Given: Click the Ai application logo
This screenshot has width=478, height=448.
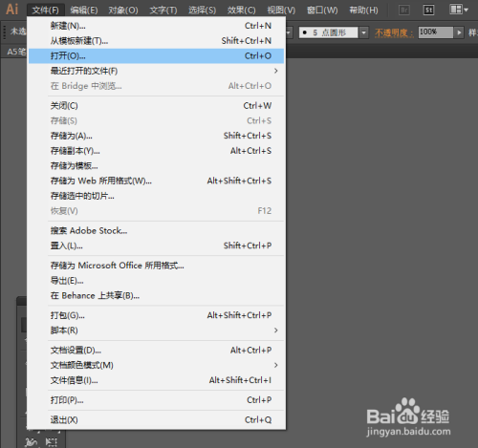Looking at the screenshot, I should click(12, 10).
